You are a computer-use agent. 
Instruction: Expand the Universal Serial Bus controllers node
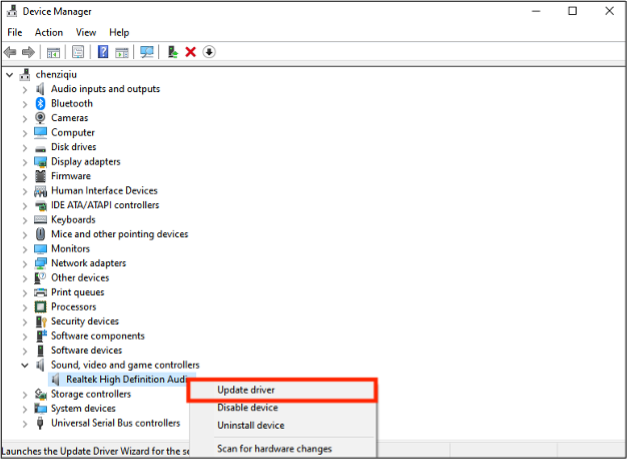[25, 424]
